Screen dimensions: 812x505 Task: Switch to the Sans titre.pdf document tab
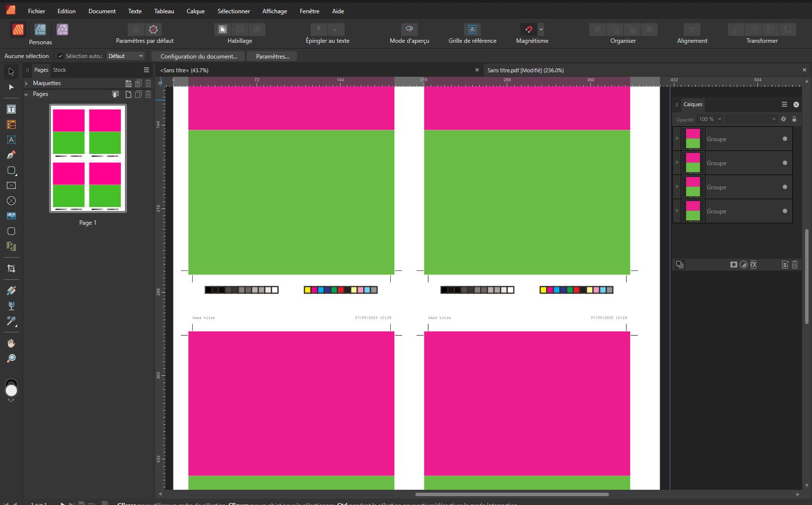point(525,70)
